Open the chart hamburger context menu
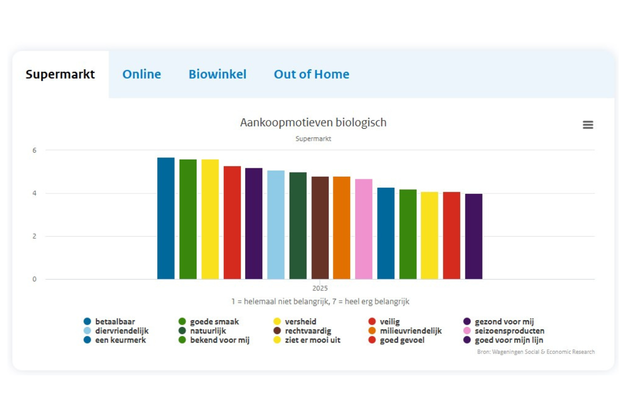The width and height of the screenshot is (626, 417). point(588,125)
